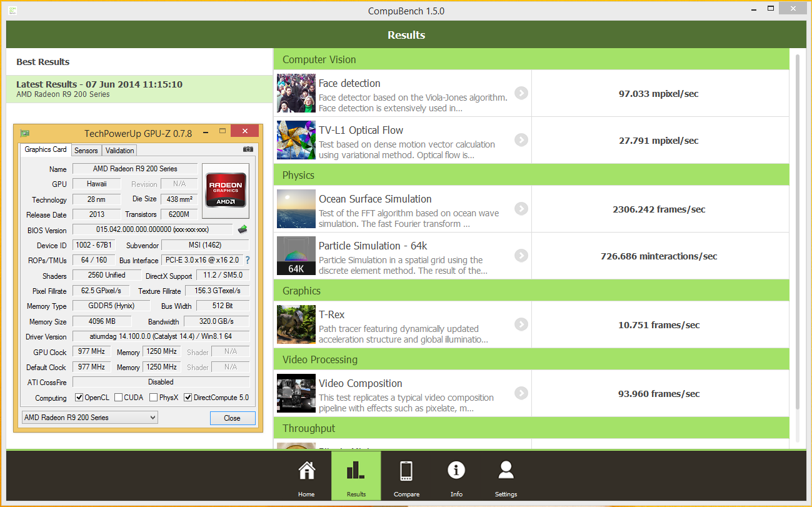The image size is (812, 507).
Task: Open the Settings section with person icon
Action: pyautogui.click(x=506, y=475)
